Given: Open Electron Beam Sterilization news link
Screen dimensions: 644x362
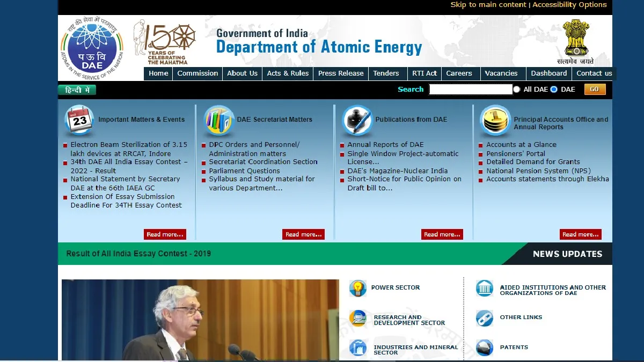Looking at the screenshot, I should [x=129, y=149].
